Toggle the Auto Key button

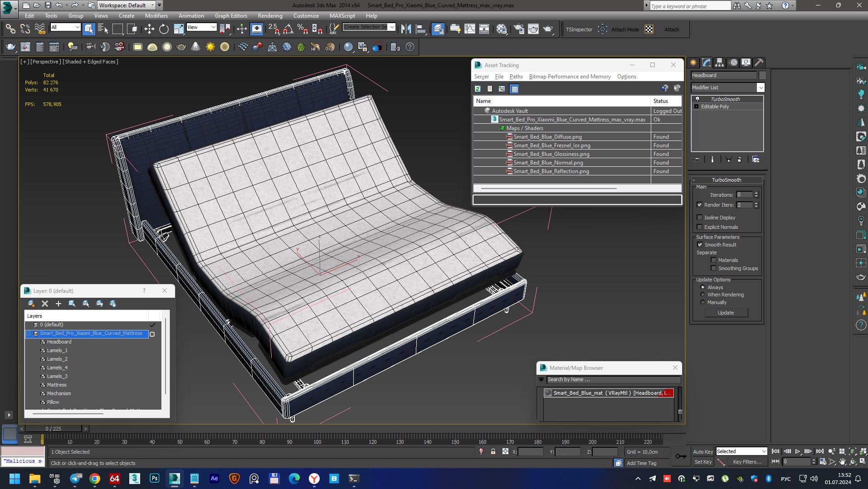coord(702,452)
